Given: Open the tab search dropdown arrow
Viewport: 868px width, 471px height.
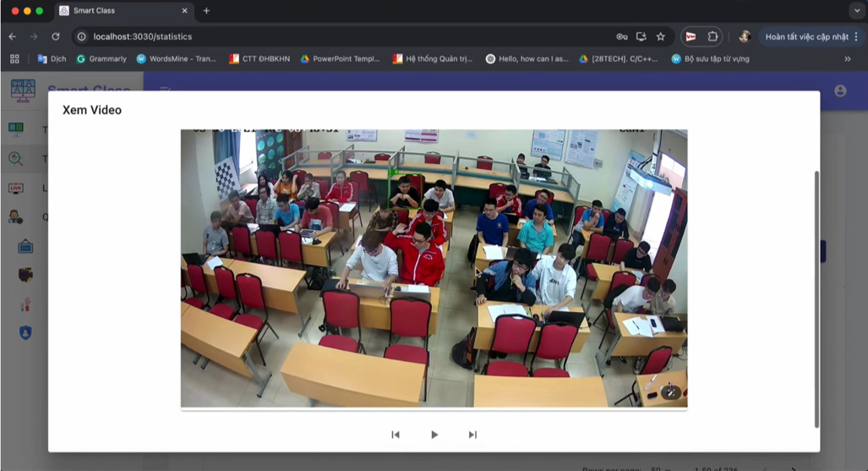Looking at the screenshot, I should [x=857, y=11].
